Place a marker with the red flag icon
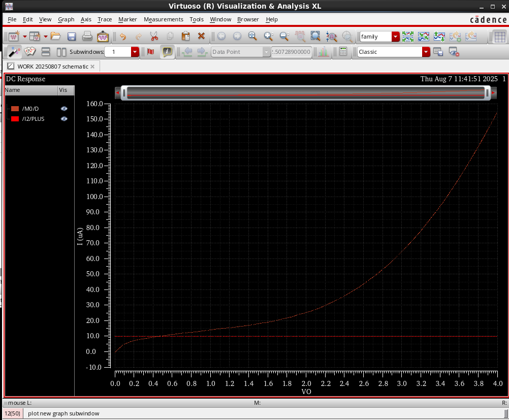 tap(151, 52)
